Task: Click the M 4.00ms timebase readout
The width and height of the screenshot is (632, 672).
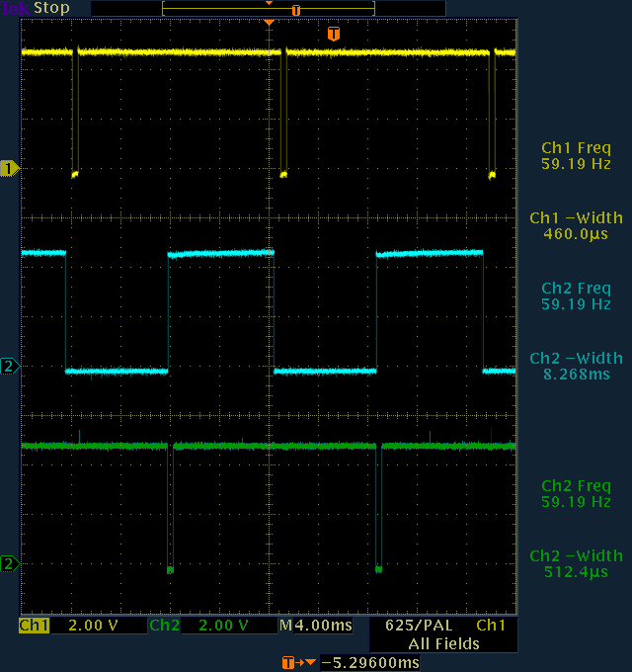Action: point(316,626)
